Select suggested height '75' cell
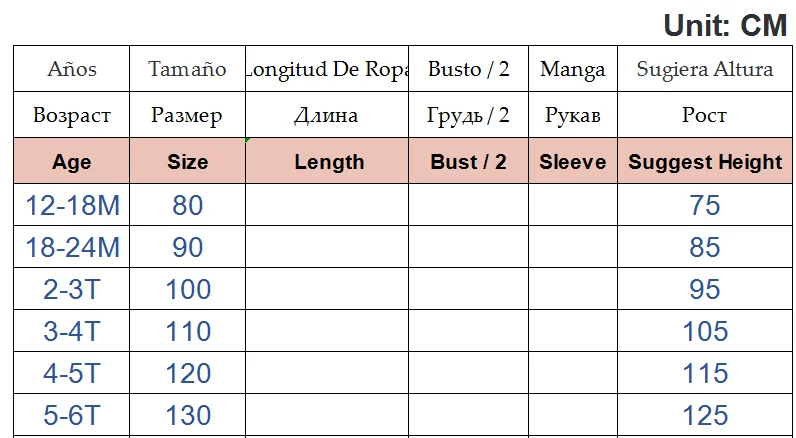The image size is (796, 438). pos(705,206)
